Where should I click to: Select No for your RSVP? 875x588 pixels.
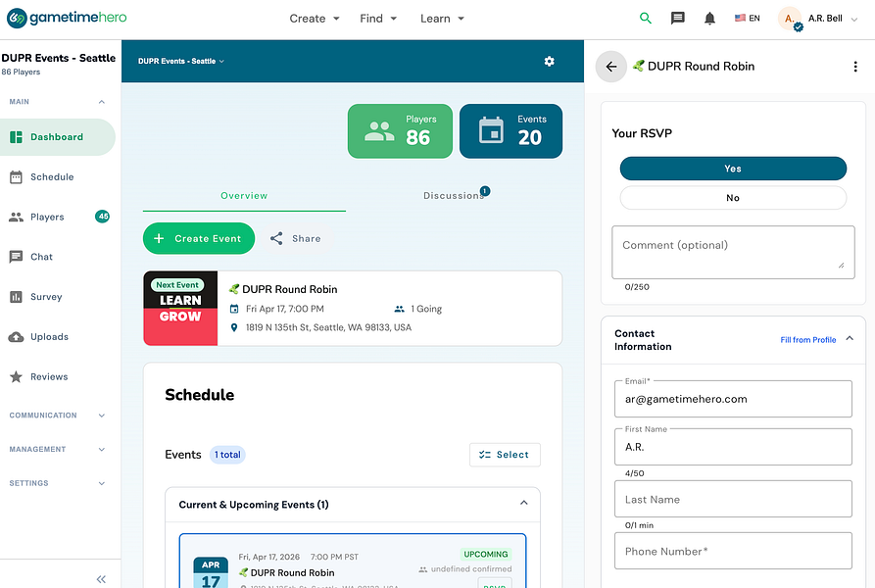[733, 198]
